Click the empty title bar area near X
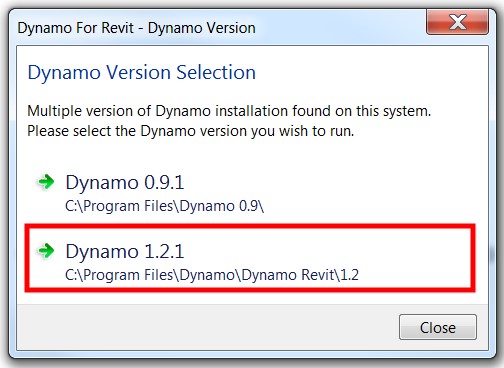Screen dimensions: 504x368 [340, 28]
